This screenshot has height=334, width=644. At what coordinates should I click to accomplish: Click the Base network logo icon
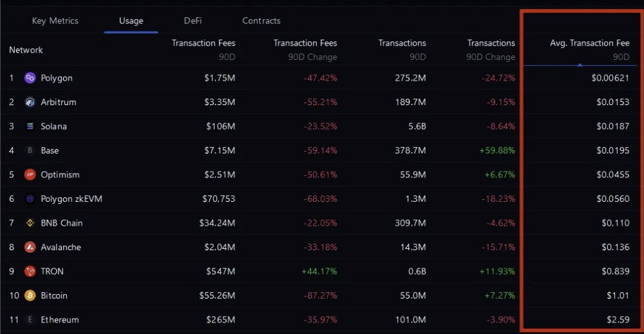30,150
